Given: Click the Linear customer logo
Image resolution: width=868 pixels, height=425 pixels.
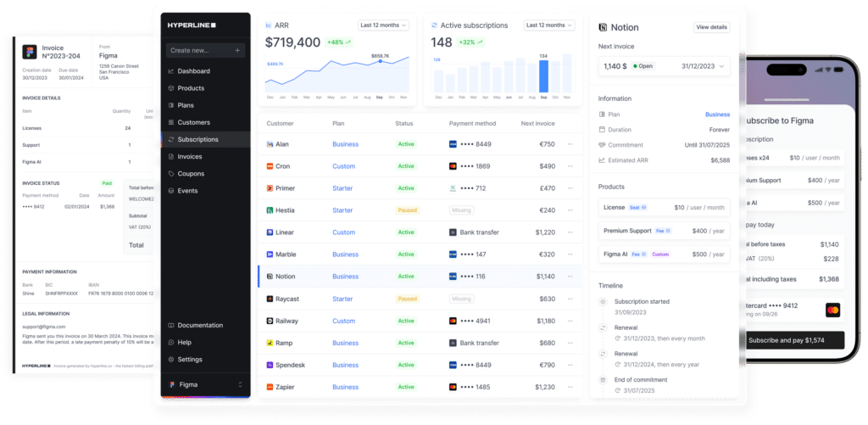Looking at the screenshot, I should coord(270,232).
